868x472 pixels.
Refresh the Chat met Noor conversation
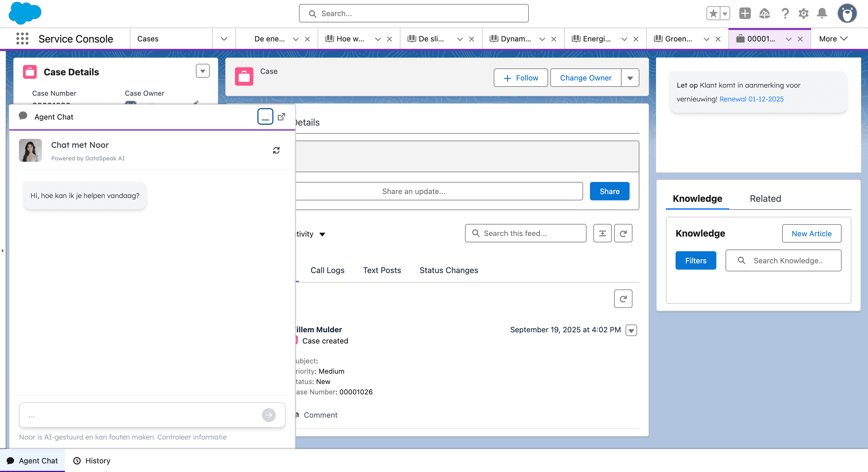tap(276, 150)
